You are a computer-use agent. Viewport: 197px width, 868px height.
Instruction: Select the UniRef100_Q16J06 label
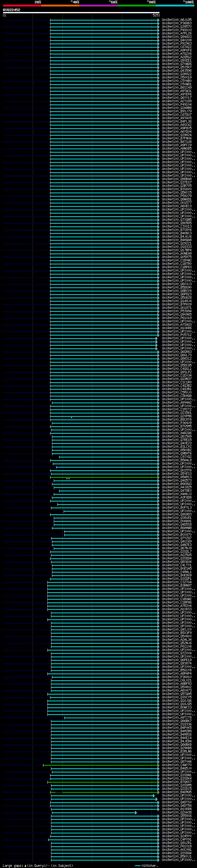pyautogui.click(x=177, y=701)
